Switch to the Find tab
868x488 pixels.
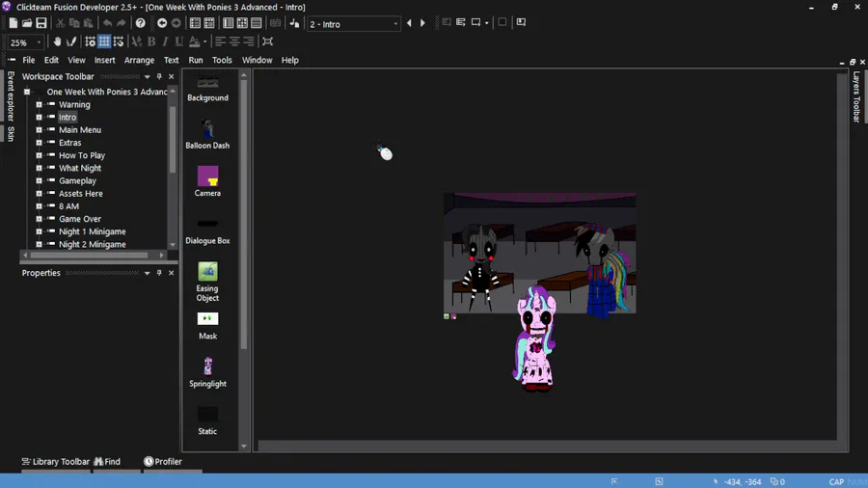tap(107, 461)
